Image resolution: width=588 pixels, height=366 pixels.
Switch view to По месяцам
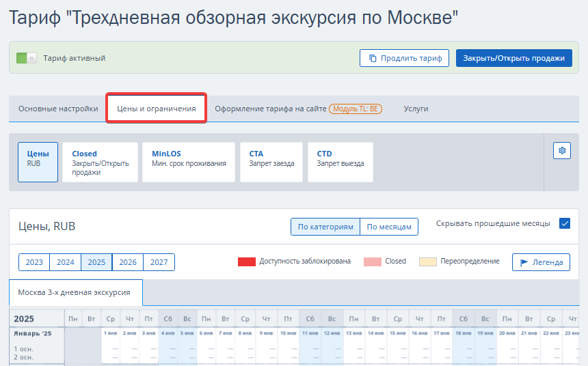[389, 227]
